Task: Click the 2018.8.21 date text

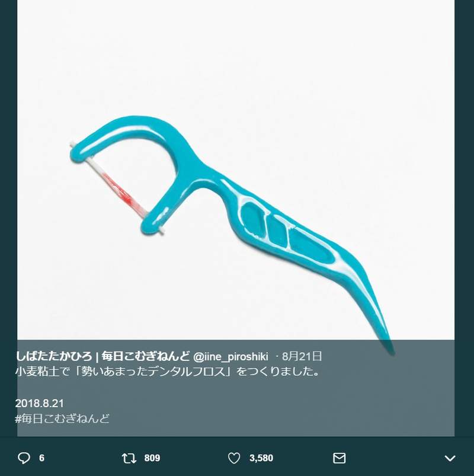Action: [40, 404]
